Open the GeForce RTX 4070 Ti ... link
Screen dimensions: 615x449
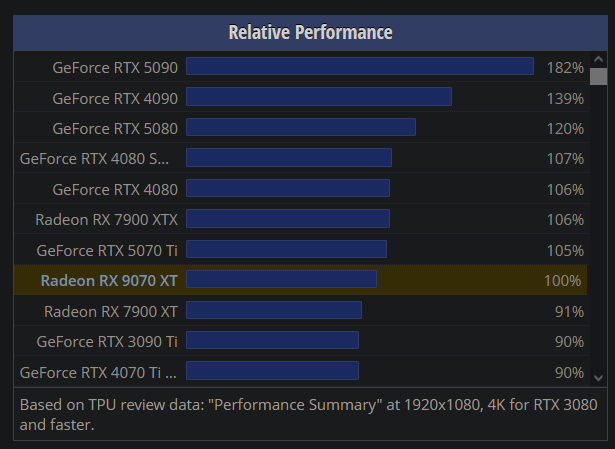point(98,373)
